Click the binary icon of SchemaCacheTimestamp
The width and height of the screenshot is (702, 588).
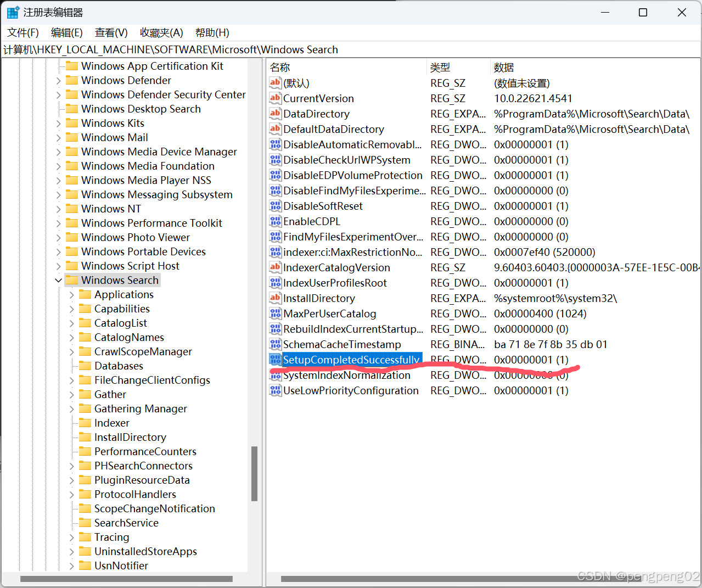(275, 344)
